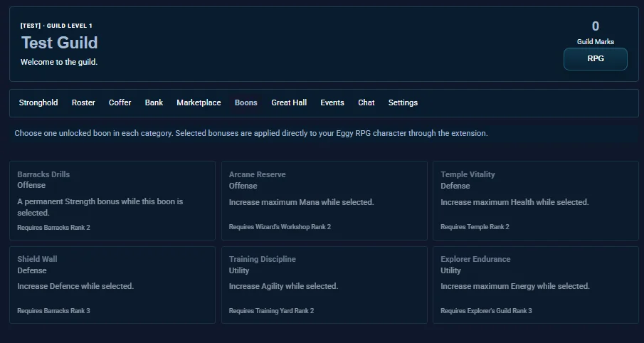The image size is (644, 343).
Task: Click Requires Explorer's Guild Rank 3 text
Action: (x=486, y=310)
